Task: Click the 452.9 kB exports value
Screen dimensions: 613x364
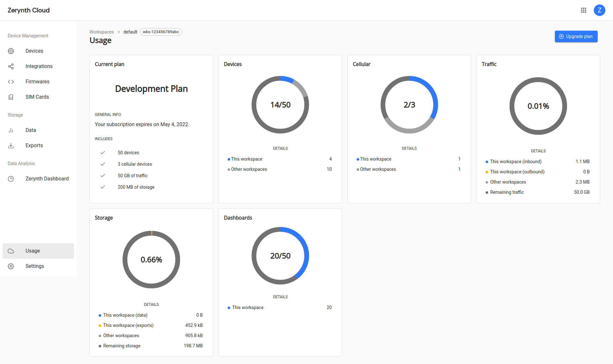Action: [194, 325]
